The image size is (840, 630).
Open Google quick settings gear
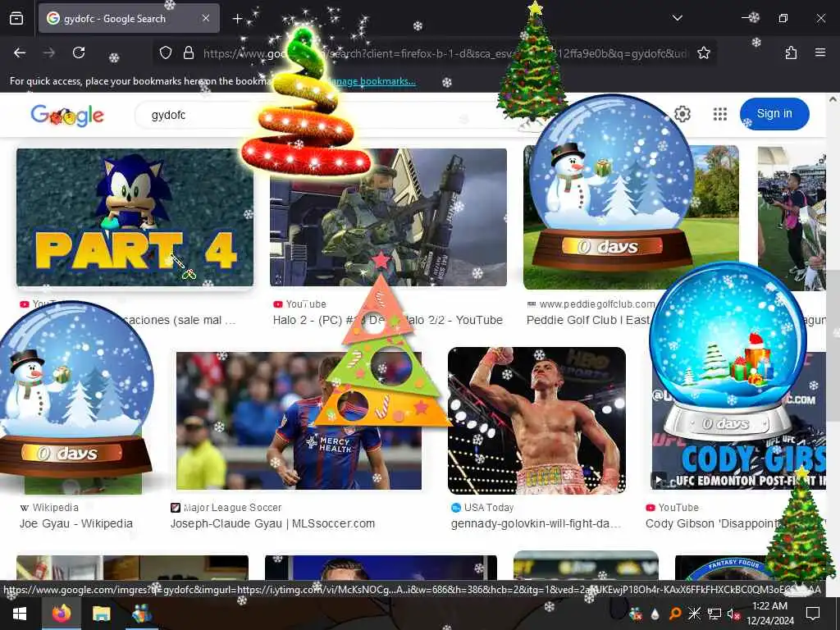coord(682,113)
